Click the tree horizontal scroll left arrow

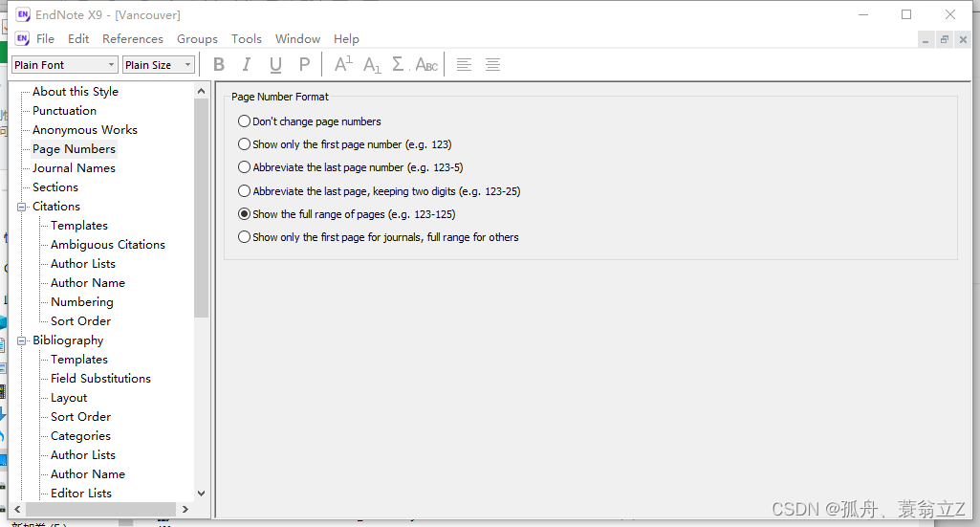point(17,510)
